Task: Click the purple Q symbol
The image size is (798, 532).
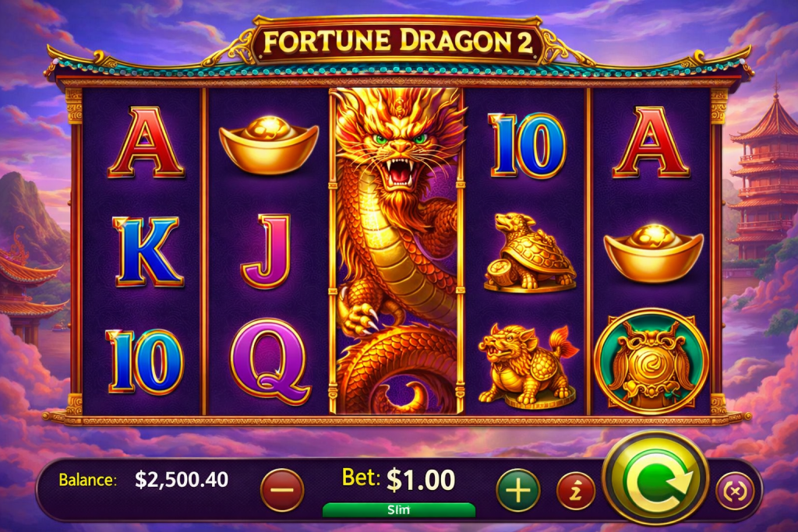Action: [270, 362]
